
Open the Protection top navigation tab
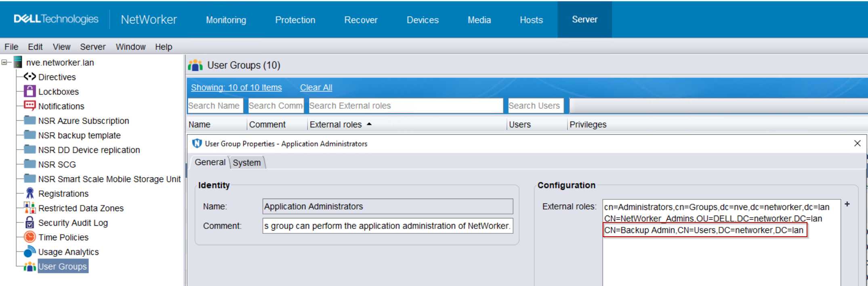[x=295, y=20]
